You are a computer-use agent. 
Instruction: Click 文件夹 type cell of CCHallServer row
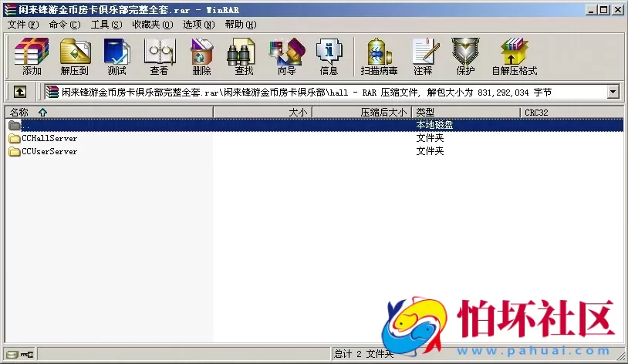tap(430, 138)
